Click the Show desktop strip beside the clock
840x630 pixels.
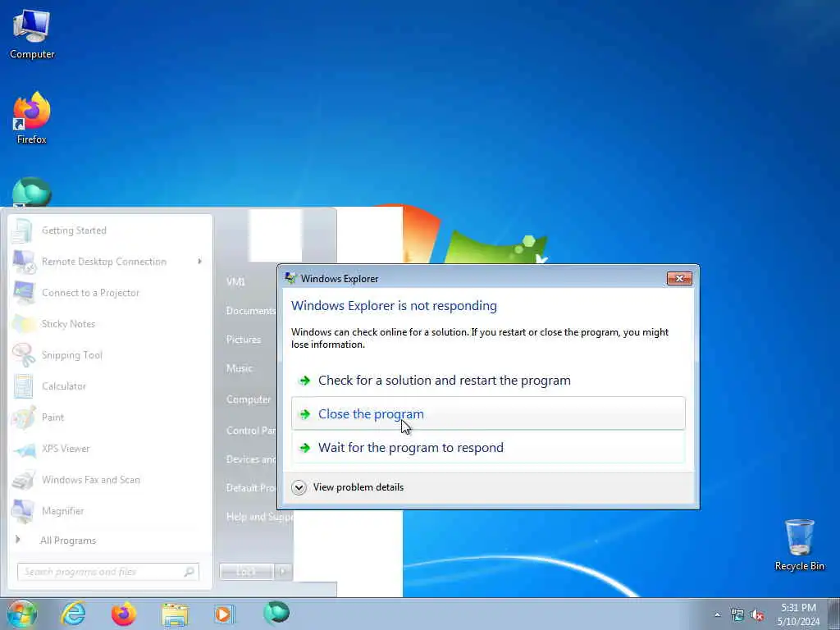point(834,614)
